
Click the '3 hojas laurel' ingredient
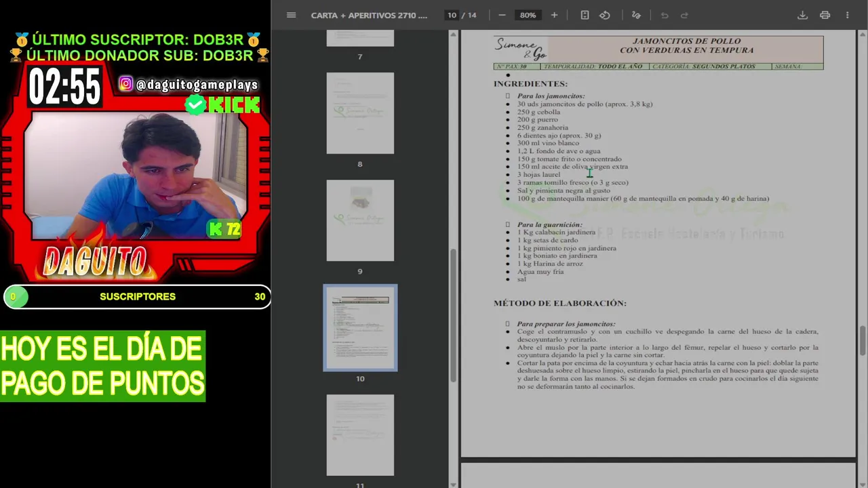coord(538,174)
